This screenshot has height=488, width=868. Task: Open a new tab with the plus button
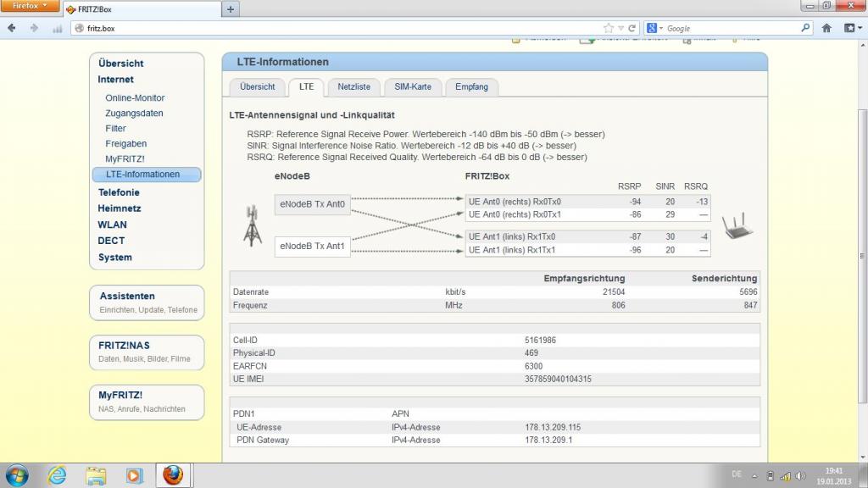tap(231, 8)
